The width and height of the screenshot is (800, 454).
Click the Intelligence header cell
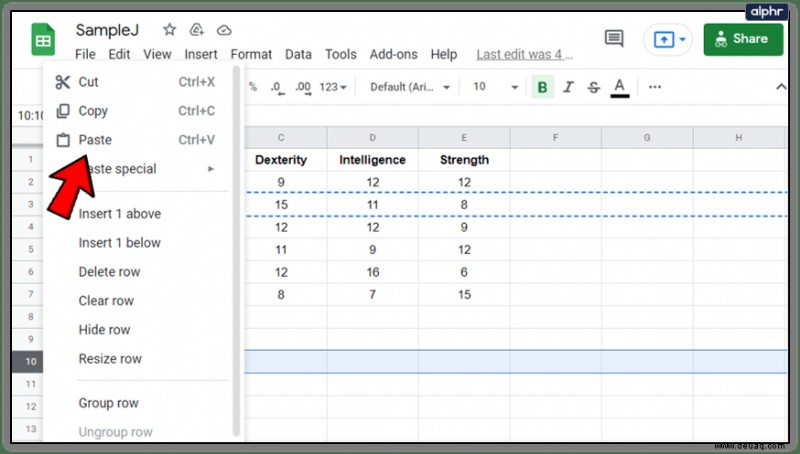pyautogui.click(x=372, y=160)
